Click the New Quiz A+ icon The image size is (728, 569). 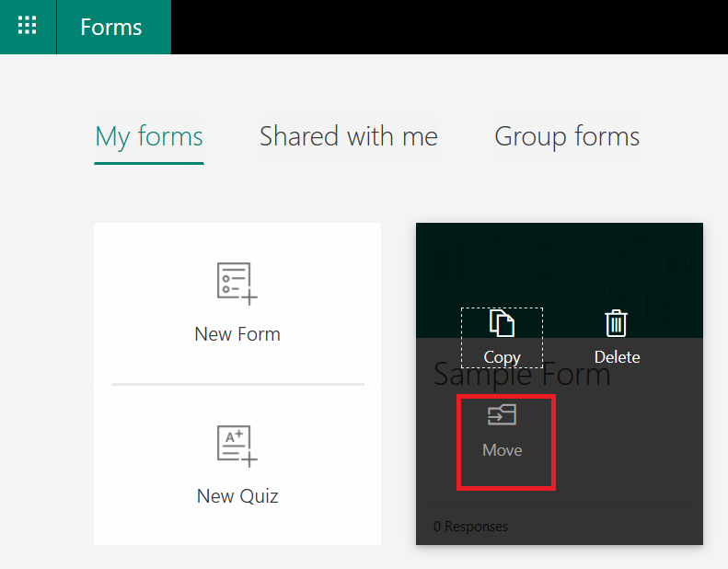[x=237, y=446]
